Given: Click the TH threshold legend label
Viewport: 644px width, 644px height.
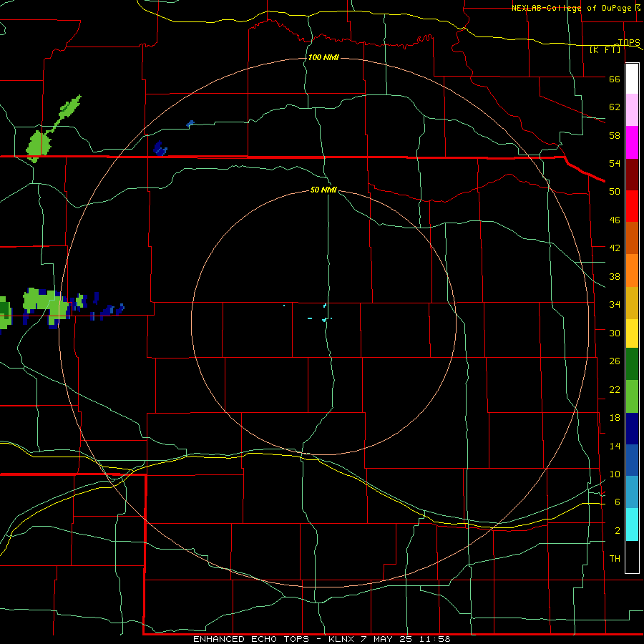Looking at the screenshot, I should point(615,559).
